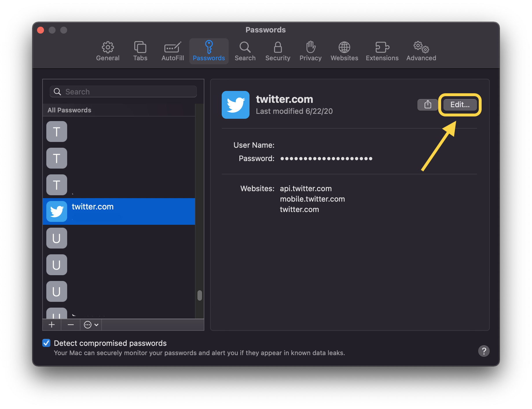Open Advanced gears preferences
The width and height of the screenshot is (532, 409).
421,51
